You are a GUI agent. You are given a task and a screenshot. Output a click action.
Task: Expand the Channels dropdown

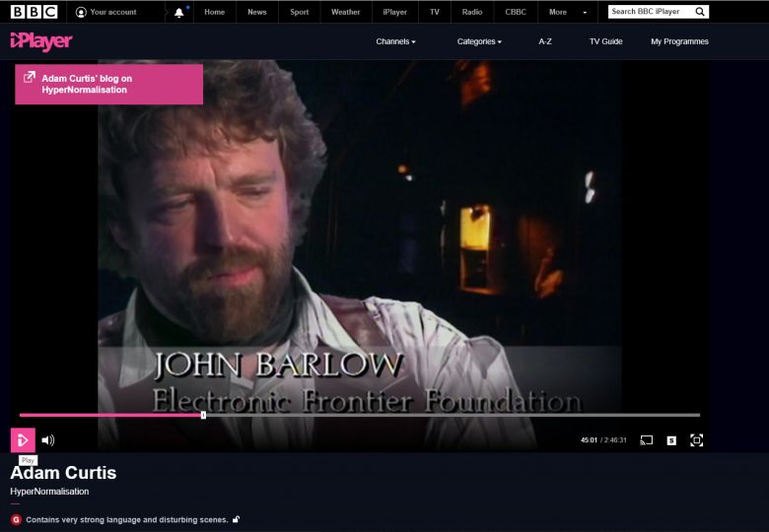[x=395, y=41]
